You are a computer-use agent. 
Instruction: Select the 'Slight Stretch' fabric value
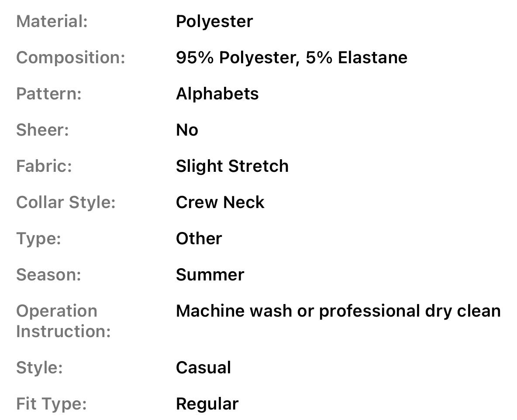click(232, 166)
